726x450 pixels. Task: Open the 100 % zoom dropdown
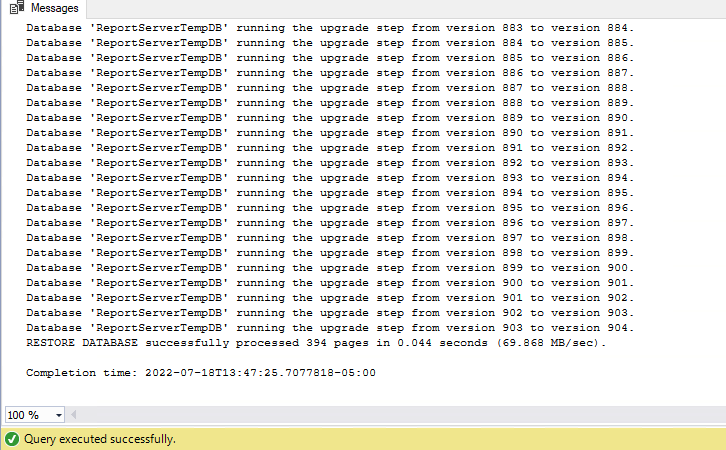tap(35, 415)
